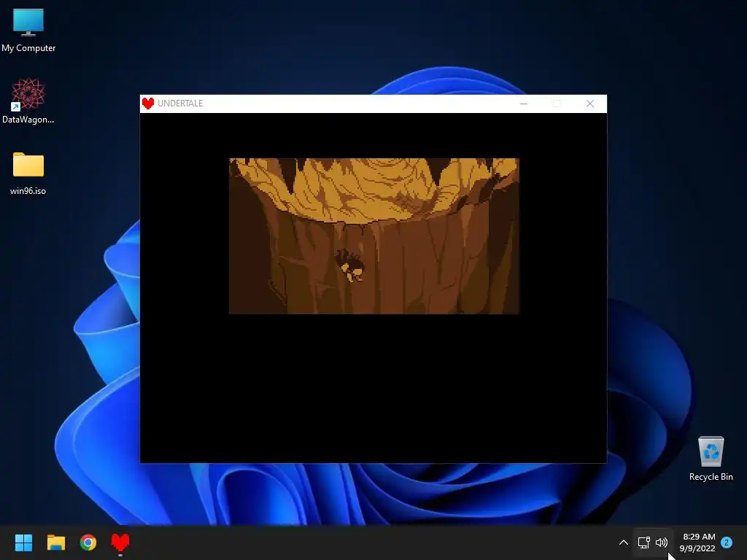
Task: Click the UNDERTALE title bar text
Action: [x=180, y=104]
